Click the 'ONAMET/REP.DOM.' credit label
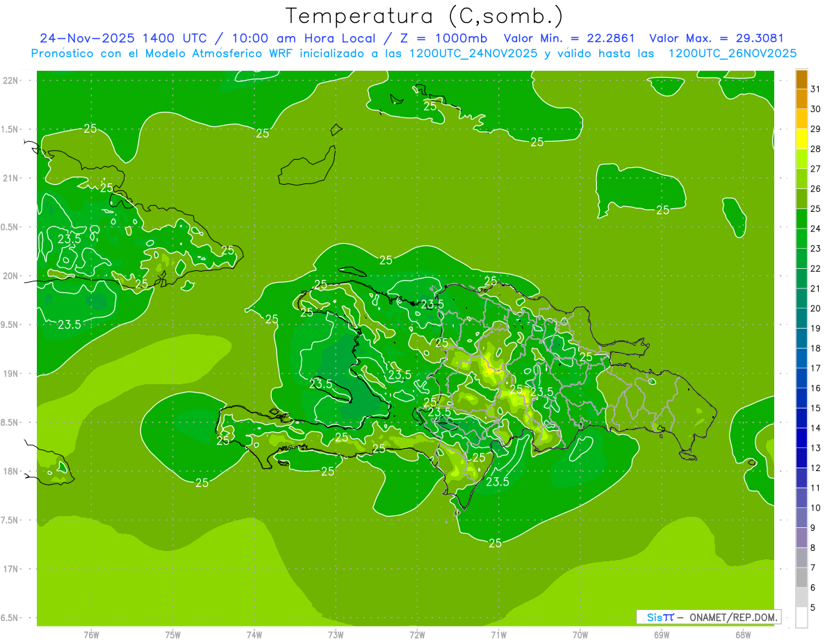 [734, 617]
